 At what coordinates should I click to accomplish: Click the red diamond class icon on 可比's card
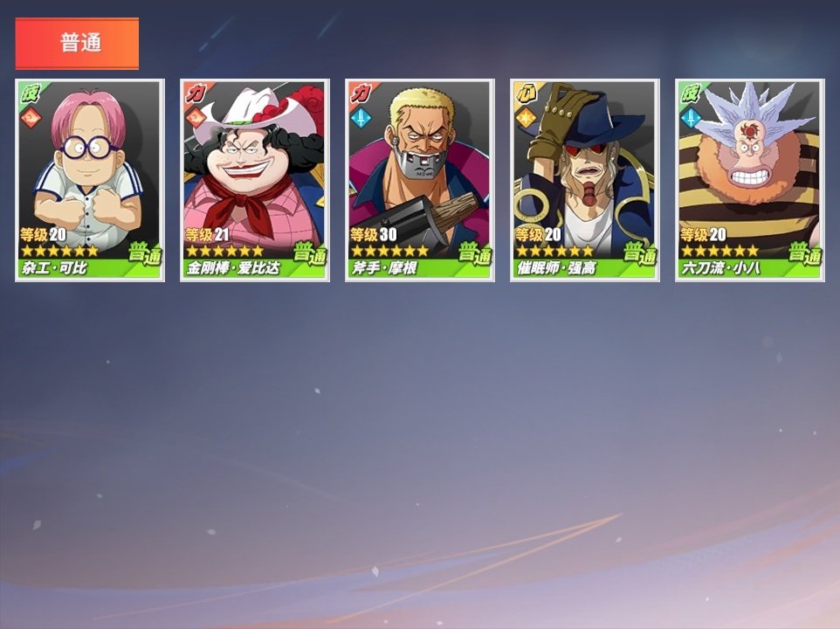31,117
